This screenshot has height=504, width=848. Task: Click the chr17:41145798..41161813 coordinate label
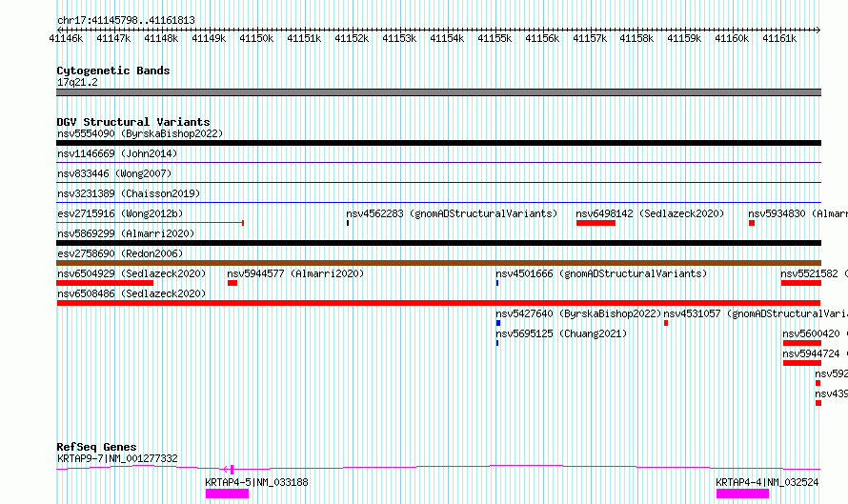(126, 21)
